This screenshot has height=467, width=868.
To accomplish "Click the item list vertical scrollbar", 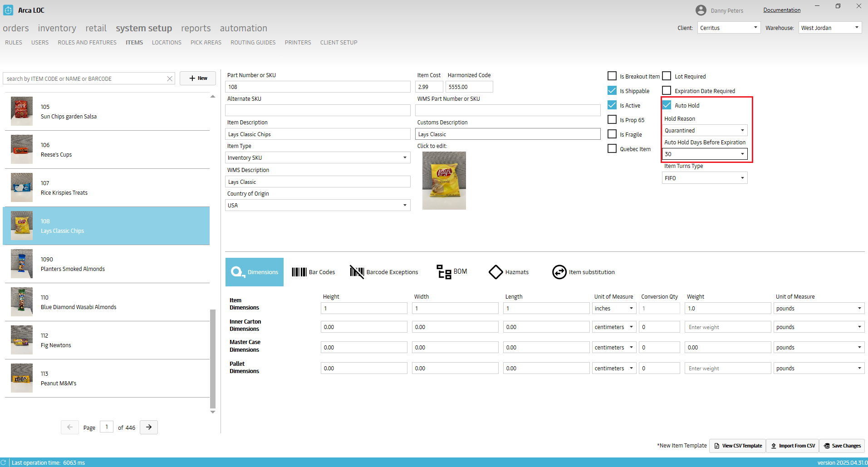I will click(x=213, y=359).
